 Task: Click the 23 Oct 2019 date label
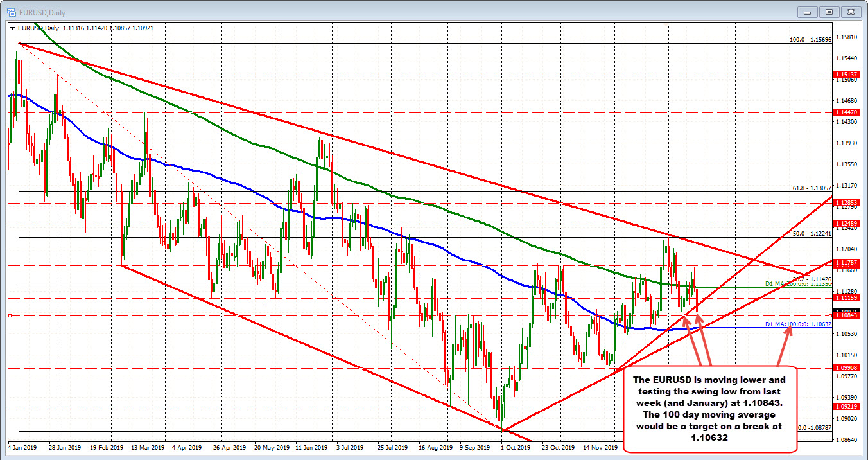[558, 447]
